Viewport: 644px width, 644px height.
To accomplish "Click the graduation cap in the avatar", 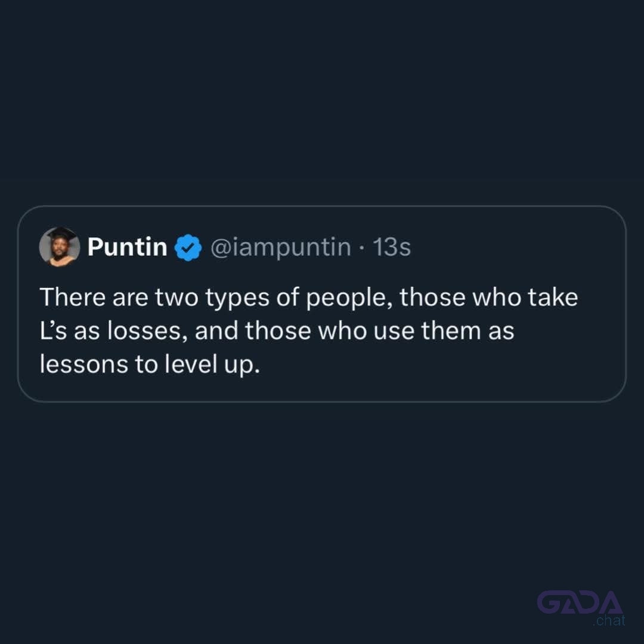I will pyautogui.click(x=61, y=234).
